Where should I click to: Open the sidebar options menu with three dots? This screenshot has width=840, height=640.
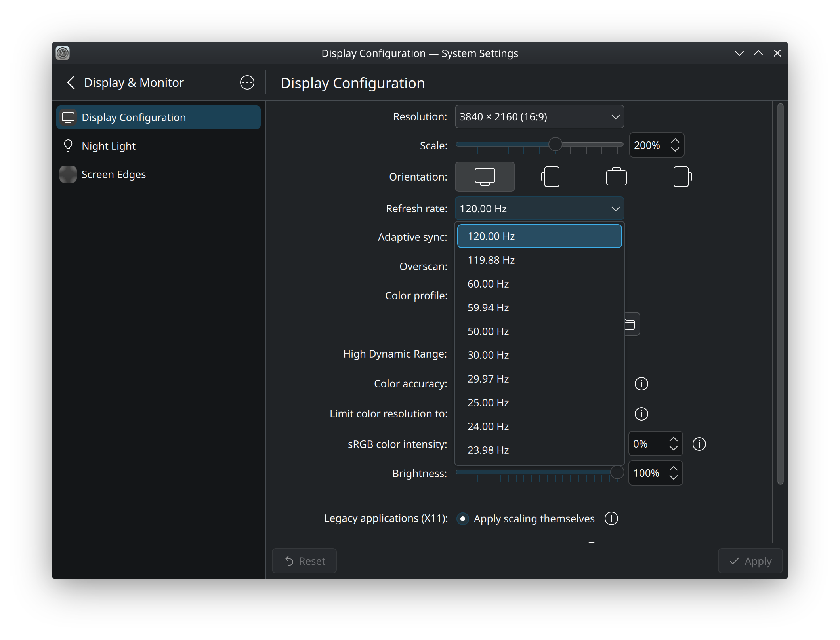247,82
